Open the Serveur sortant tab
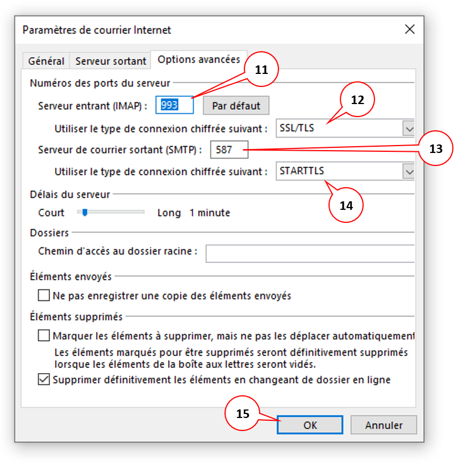Screen dimensions: 462x476 click(110, 60)
